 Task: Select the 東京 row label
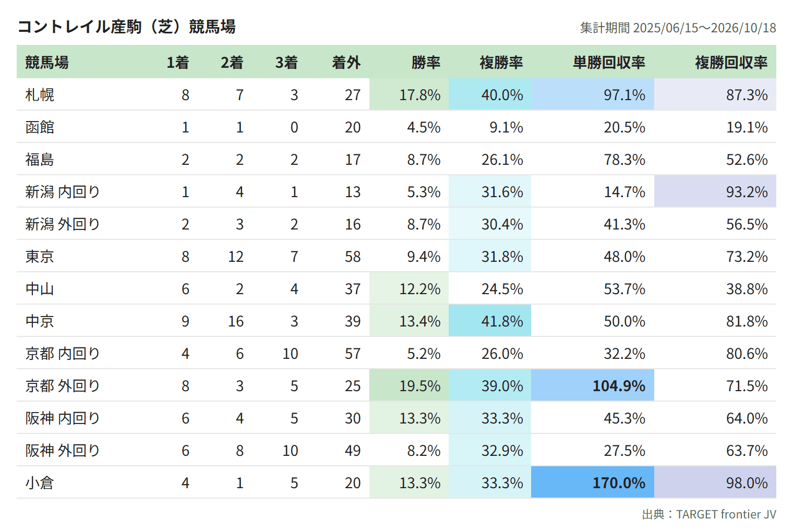pos(40,257)
